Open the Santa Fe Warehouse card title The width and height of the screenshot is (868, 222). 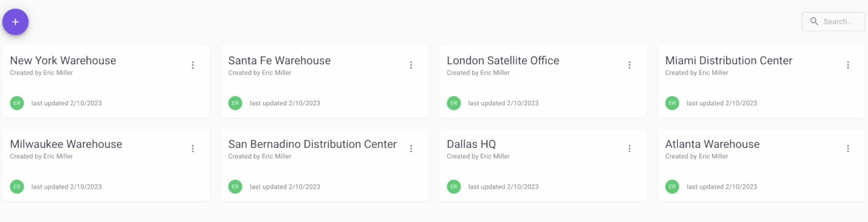pyautogui.click(x=279, y=60)
